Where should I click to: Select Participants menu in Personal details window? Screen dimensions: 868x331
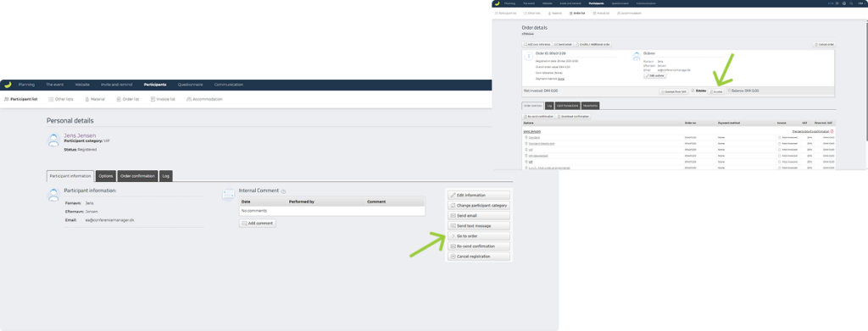click(x=154, y=85)
